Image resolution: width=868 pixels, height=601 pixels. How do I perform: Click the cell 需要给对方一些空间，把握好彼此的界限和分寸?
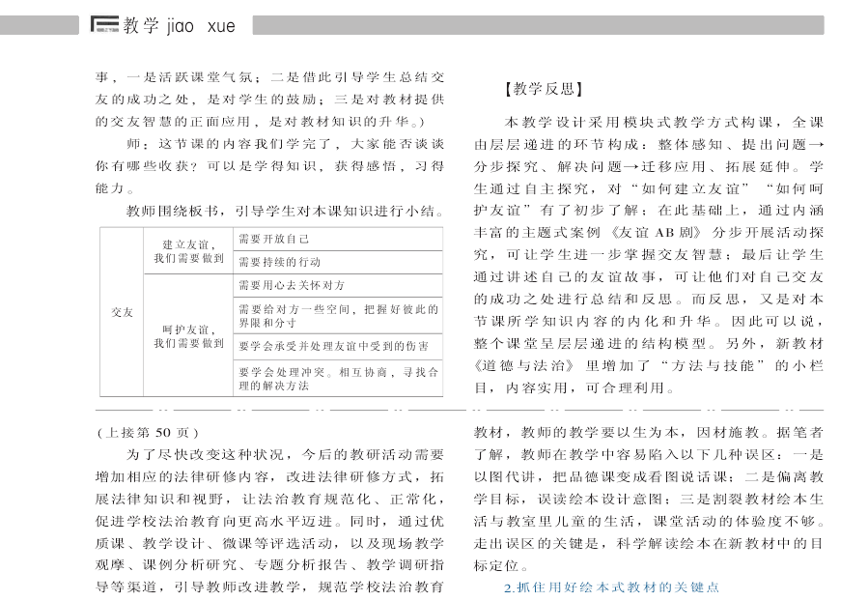point(338,316)
